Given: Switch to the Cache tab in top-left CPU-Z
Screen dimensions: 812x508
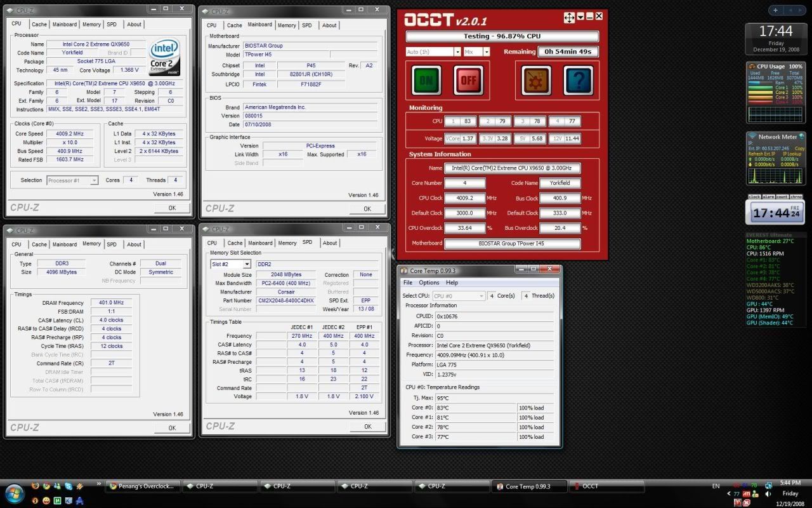Looking at the screenshot, I should tap(39, 25).
